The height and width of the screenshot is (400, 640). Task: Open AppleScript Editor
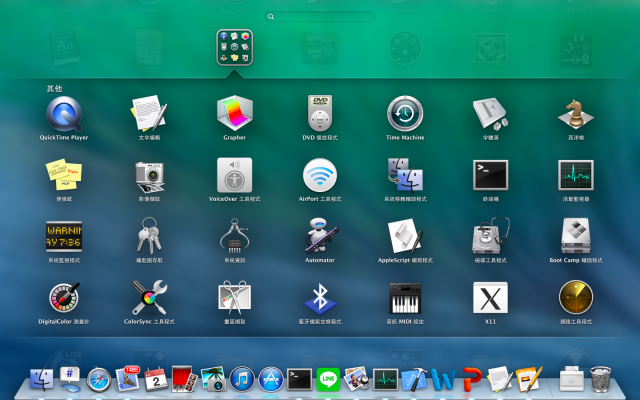pyautogui.click(x=405, y=236)
